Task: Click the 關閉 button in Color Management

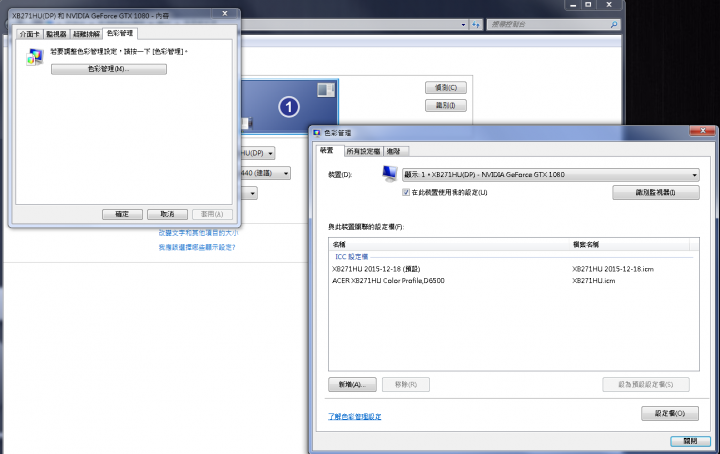Action: tap(690, 441)
